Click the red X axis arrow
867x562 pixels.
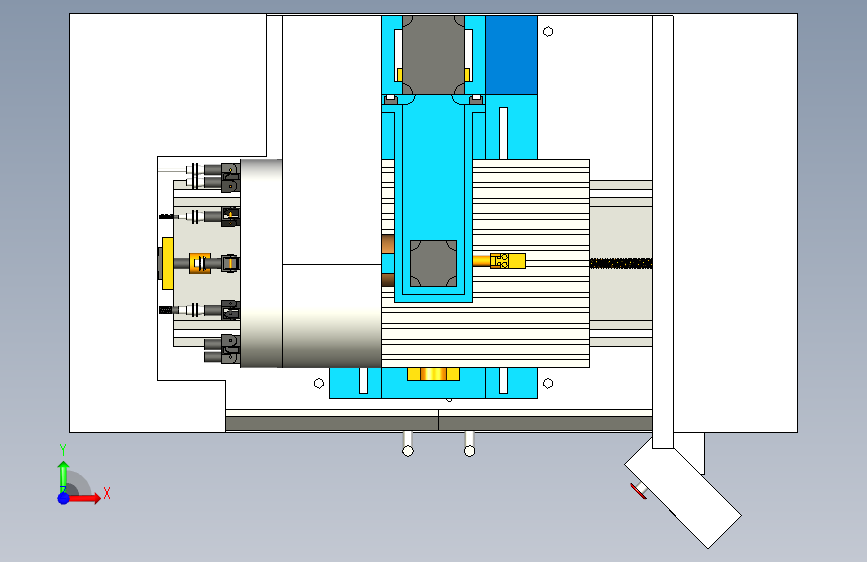[84, 498]
